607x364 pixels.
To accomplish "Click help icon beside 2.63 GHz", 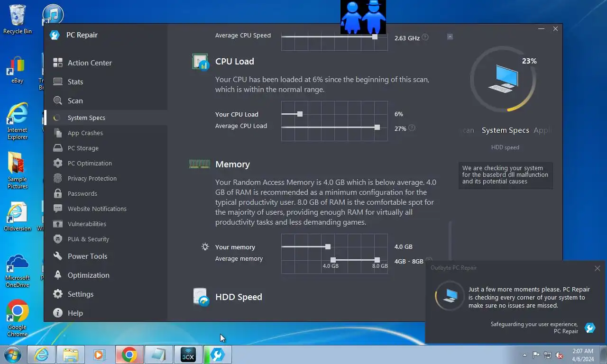I will pos(425,37).
